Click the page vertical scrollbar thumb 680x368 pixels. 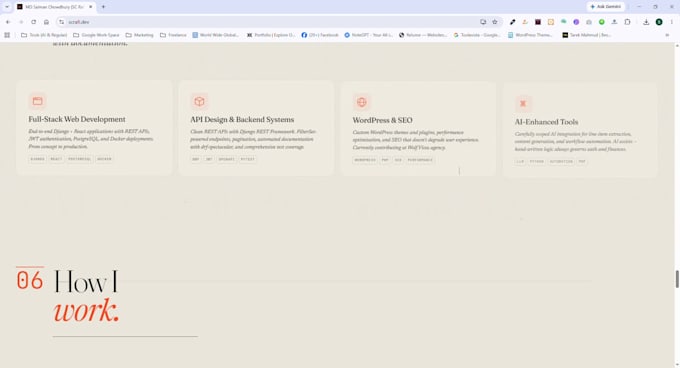tap(677, 279)
